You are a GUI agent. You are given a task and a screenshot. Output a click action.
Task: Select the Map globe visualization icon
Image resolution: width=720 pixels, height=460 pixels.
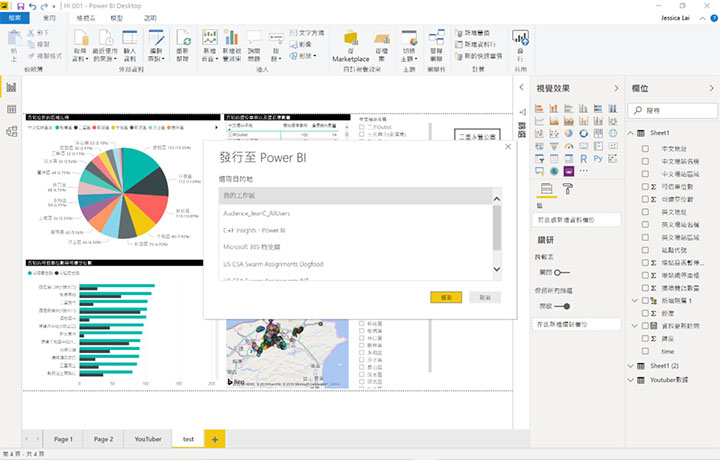point(613,133)
